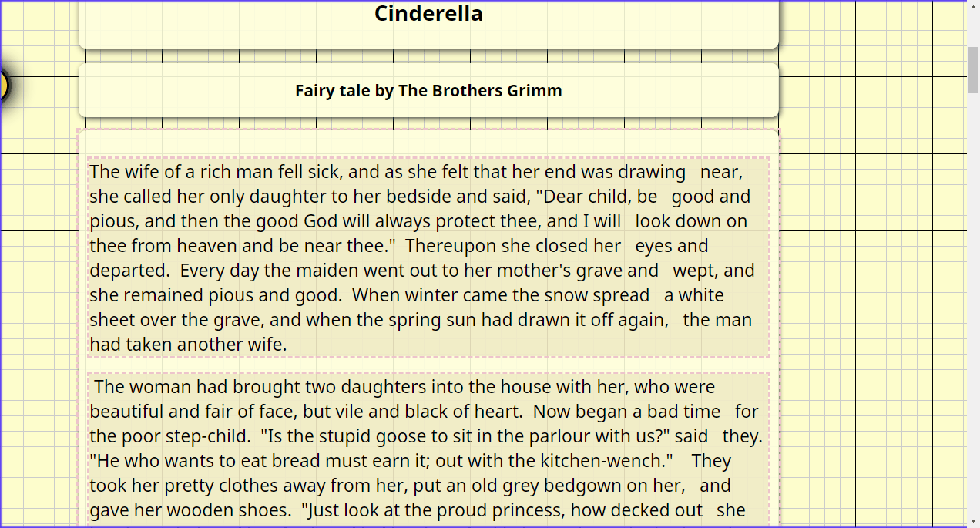The height and width of the screenshot is (528, 980).
Task: Click the empty scrollbar track below the thumb
Action: click(973, 308)
